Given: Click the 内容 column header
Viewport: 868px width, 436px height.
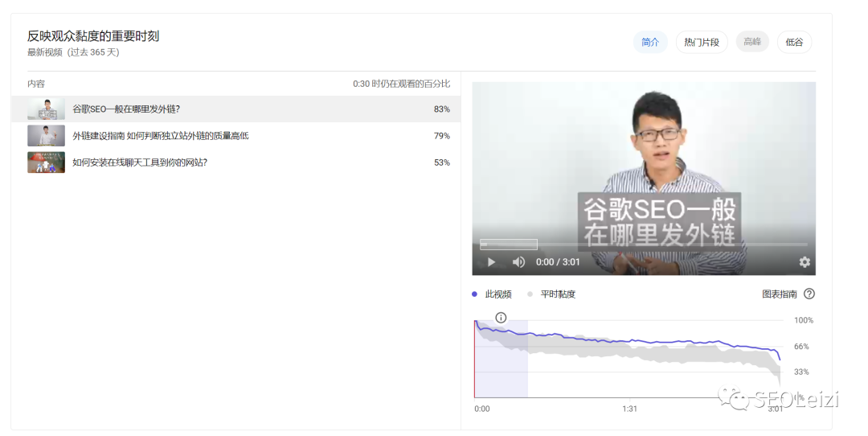Looking at the screenshot, I should 36,84.
